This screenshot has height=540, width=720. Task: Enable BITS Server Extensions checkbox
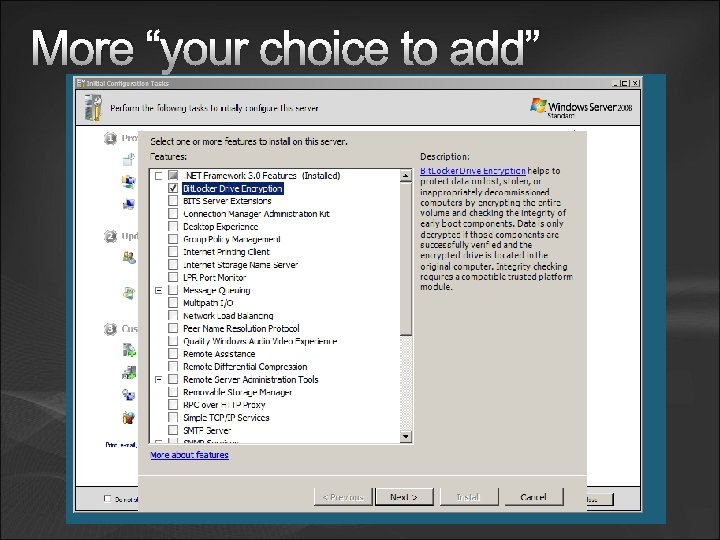[173, 201]
